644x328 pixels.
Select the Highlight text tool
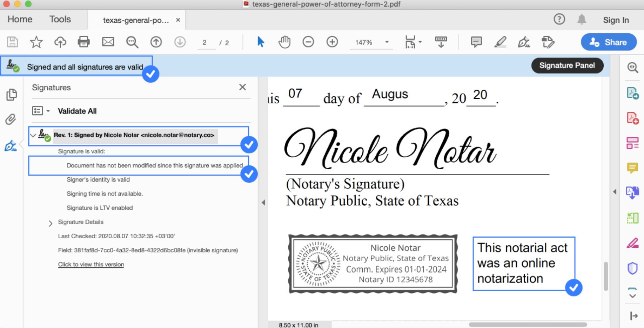[x=500, y=42]
